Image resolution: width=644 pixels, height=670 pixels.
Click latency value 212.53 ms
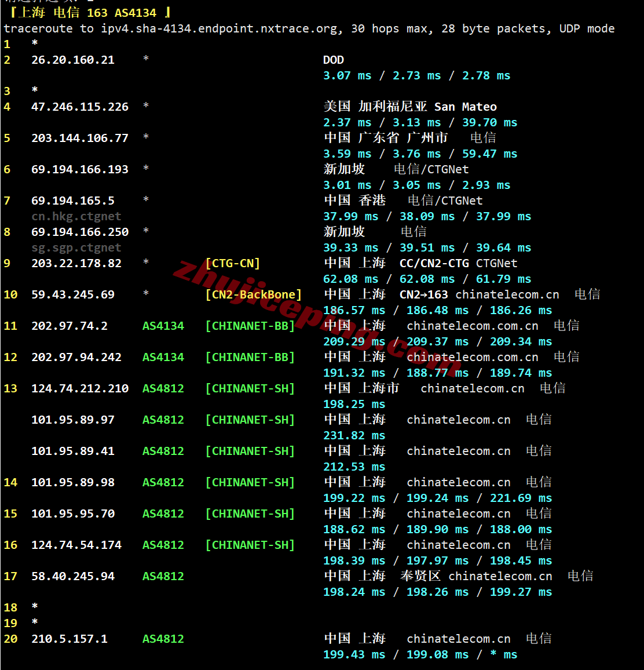coord(354,467)
